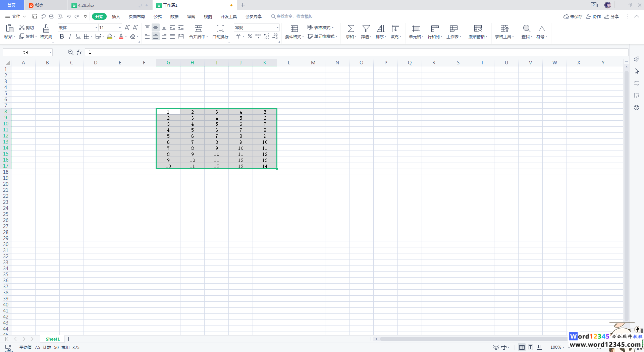Open the font size dropdown showing 11
Viewport: 644px width, 352px height.
(x=120, y=28)
